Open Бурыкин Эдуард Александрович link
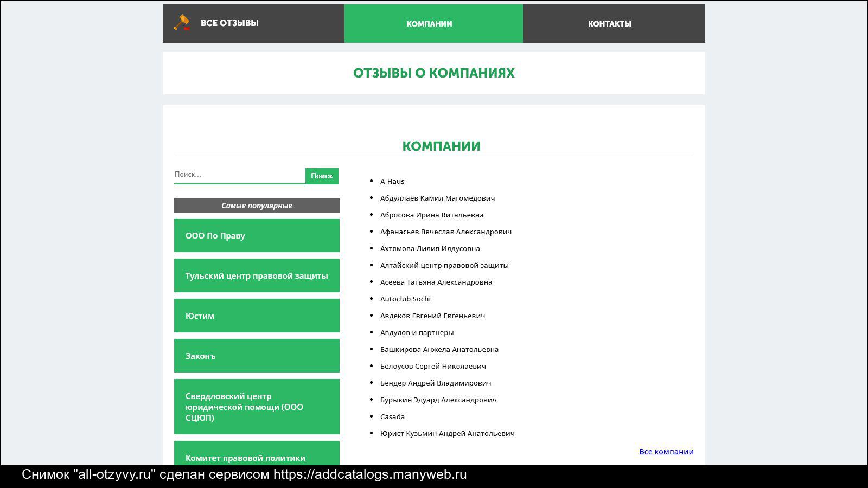This screenshot has height=488, width=868. 438,400
